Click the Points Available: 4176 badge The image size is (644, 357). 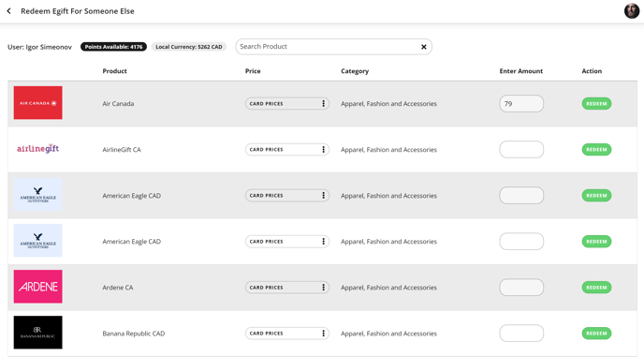[x=113, y=47]
